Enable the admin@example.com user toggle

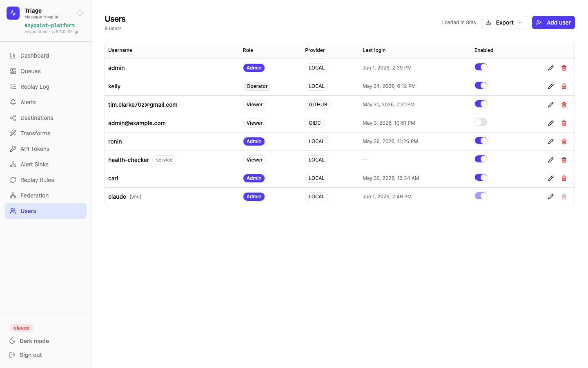pos(481,122)
